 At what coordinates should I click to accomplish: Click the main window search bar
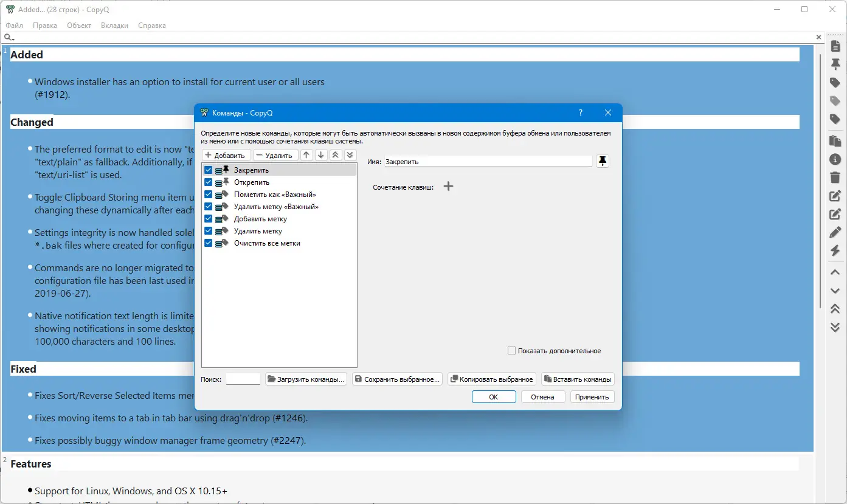[x=415, y=37]
